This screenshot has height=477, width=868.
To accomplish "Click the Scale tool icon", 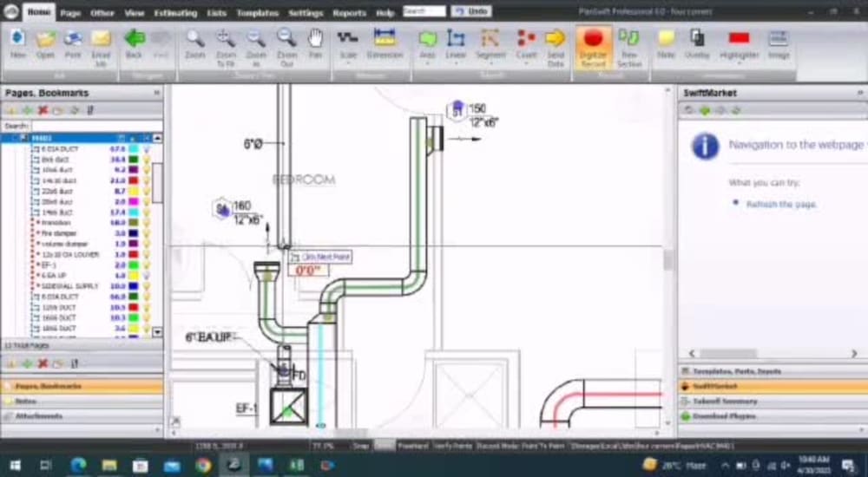I will [348, 39].
